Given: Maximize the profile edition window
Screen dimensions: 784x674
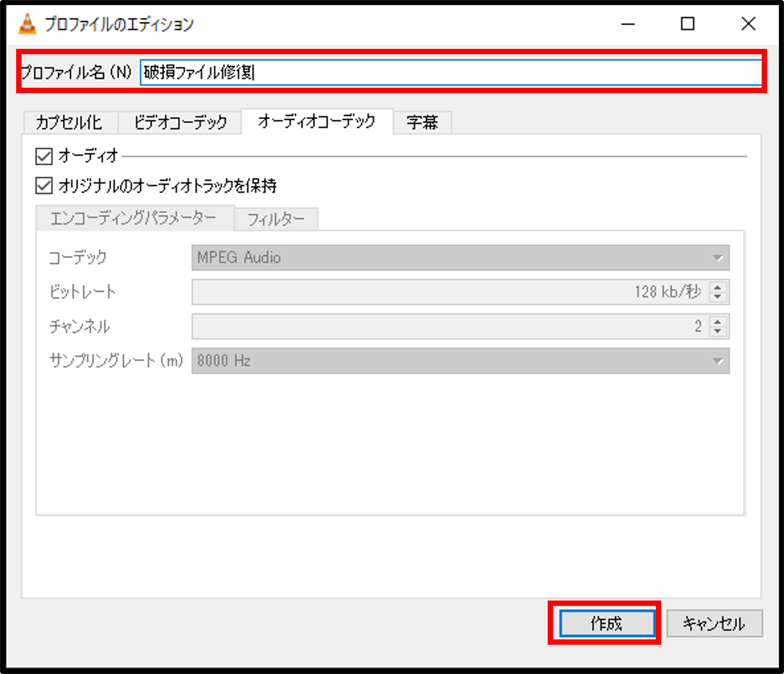Looking at the screenshot, I should (687, 24).
